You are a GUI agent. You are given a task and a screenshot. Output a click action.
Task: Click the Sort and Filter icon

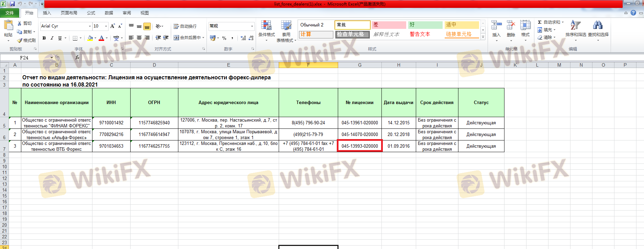pyautogui.click(x=575, y=26)
